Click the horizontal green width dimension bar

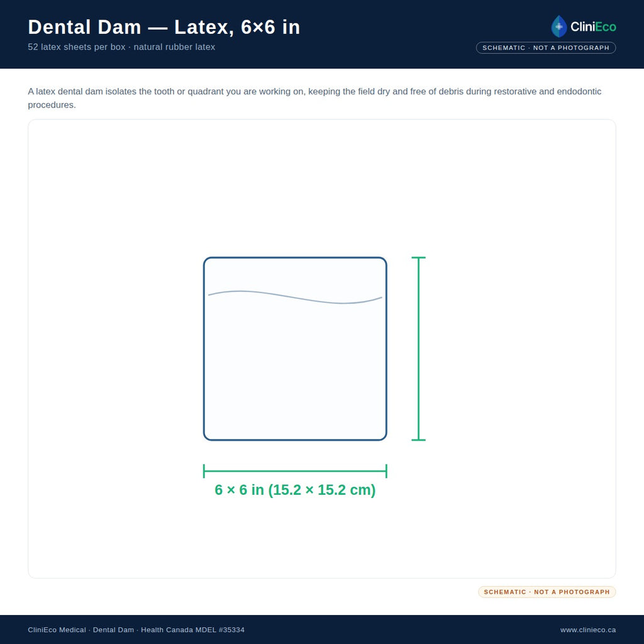tap(295, 471)
